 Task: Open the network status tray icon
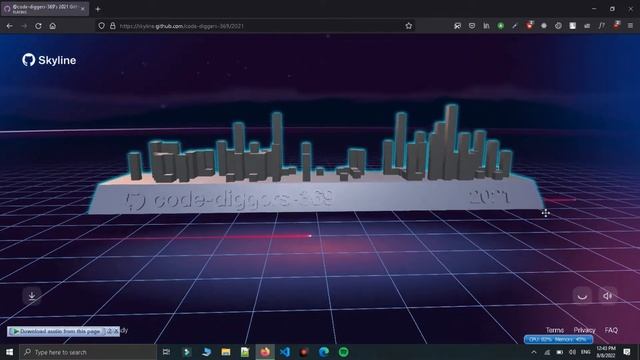547,352
